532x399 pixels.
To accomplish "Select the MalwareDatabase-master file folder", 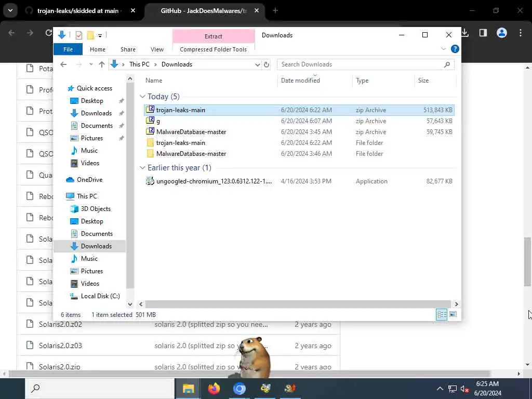I will [x=299, y=154].
